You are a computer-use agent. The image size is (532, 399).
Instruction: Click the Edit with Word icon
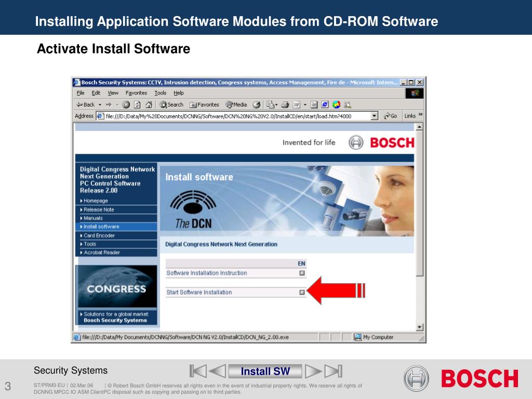click(297, 105)
